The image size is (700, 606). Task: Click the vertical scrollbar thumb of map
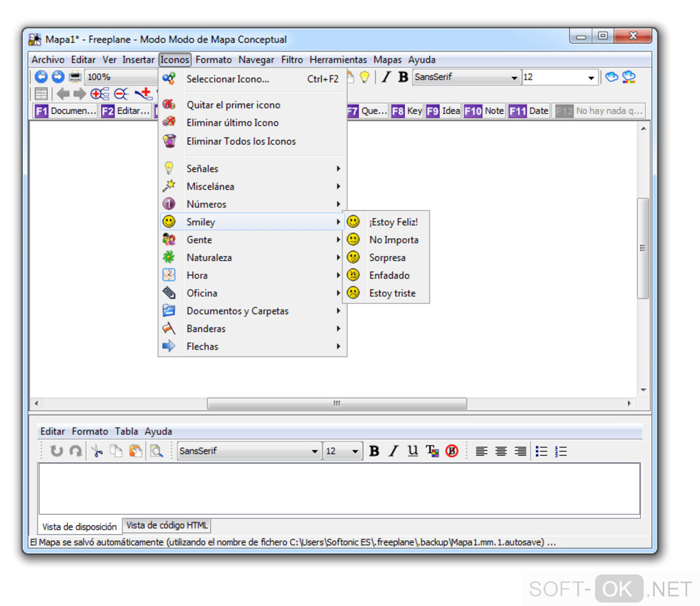643,248
